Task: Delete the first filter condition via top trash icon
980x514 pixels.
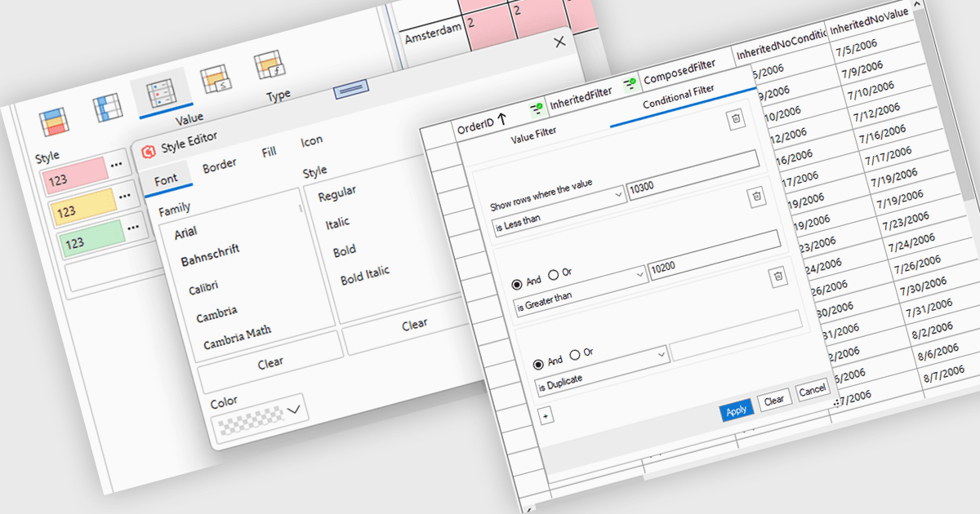Action: click(736, 119)
